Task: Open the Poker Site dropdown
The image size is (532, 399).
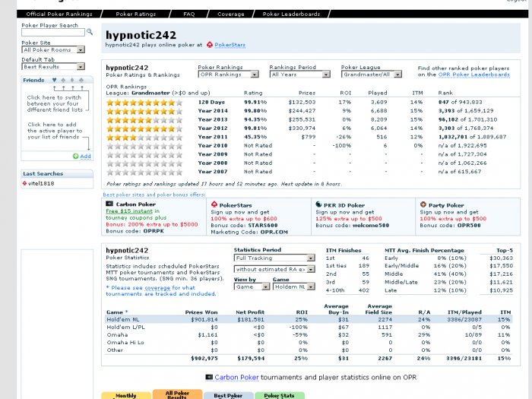Action: coord(53,49)
